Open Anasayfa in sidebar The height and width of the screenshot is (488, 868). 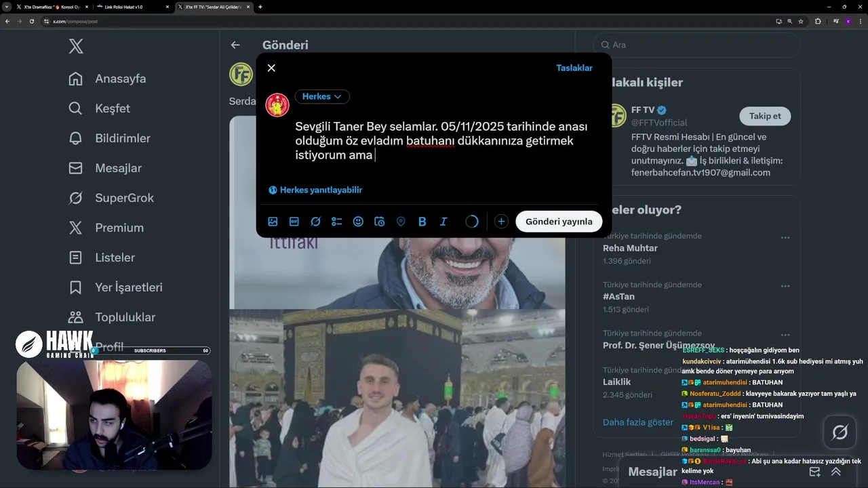(107, 79)
